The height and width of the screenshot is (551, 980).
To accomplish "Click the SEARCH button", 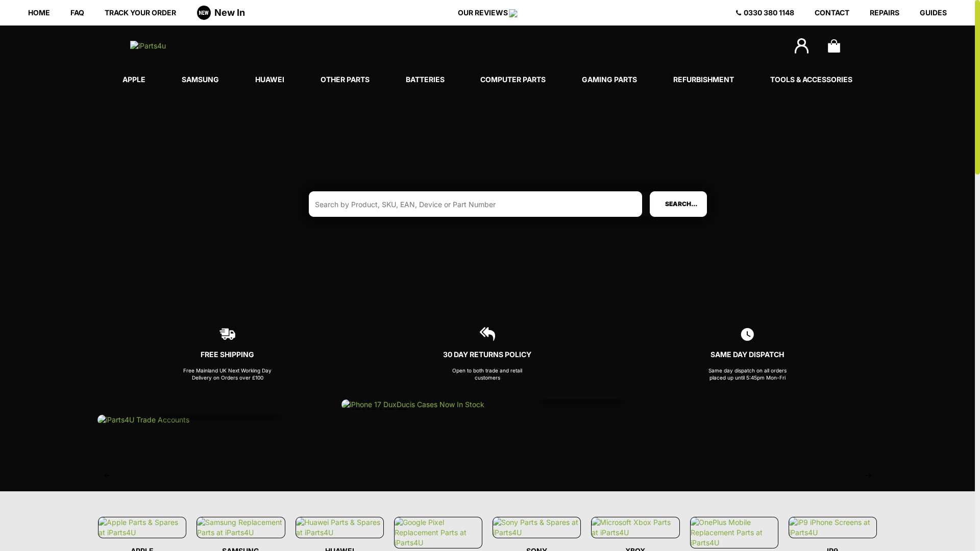I will click(x=678, y=204).
